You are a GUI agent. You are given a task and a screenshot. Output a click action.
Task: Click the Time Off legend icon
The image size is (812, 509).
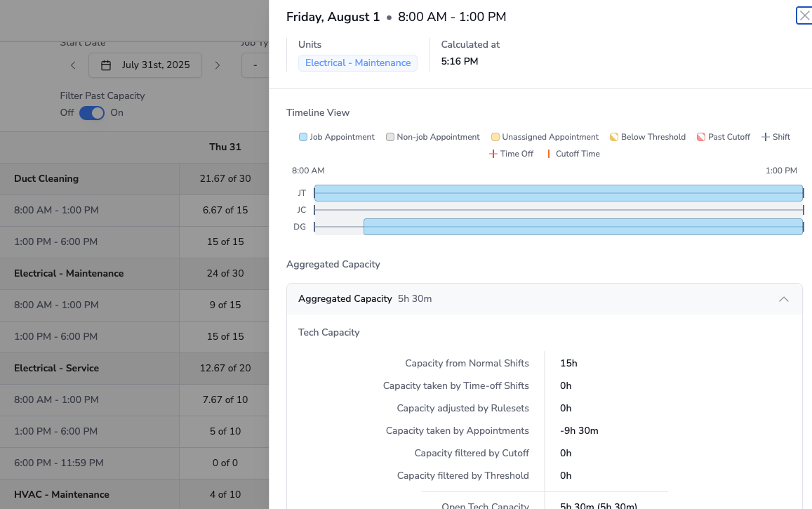tap(493, 154)
